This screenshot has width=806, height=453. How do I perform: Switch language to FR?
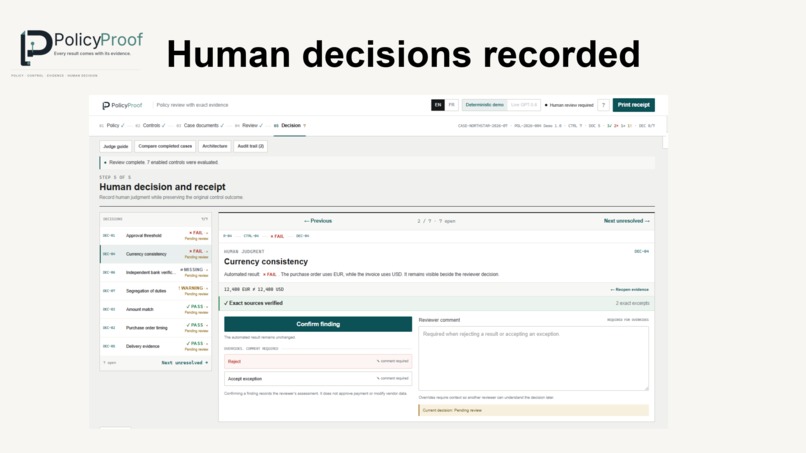[451, 105]
